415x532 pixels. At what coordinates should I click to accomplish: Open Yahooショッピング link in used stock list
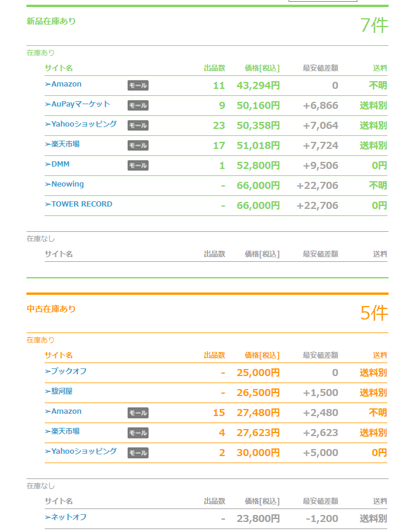tap(81, 451)
